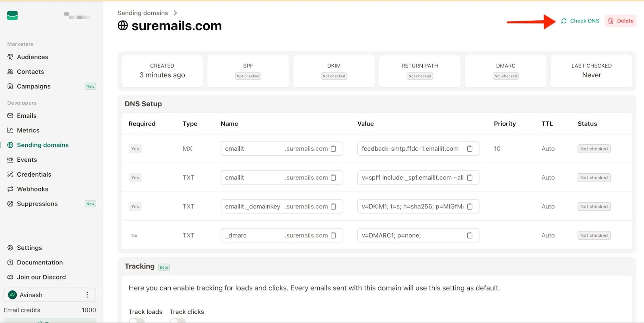Image resolution: width=644 pixels, height=323 pixels.
Task: Click the Webhooks arrows icon
Action: pos(10,189)
